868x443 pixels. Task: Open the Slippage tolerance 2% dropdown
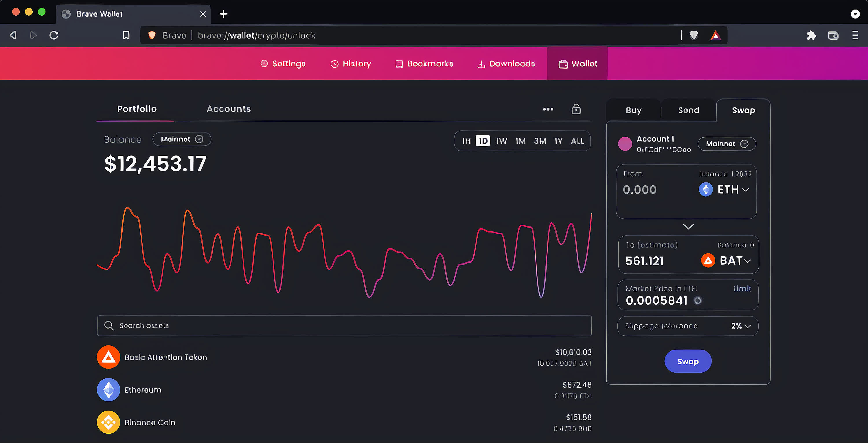pos(741,326)
